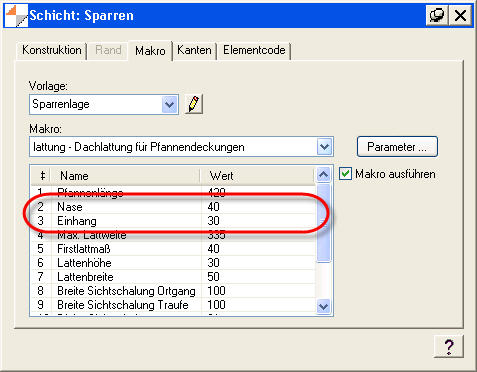This screenshot has width=477, height=372.
Task: Click the value 40 in Nase row
Action: pos(213,207)
